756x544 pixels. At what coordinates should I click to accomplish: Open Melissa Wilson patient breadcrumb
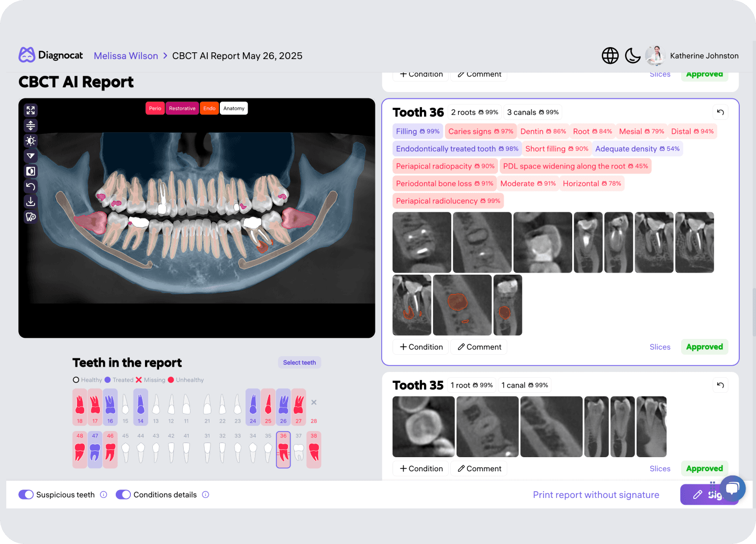pos(126,56)
